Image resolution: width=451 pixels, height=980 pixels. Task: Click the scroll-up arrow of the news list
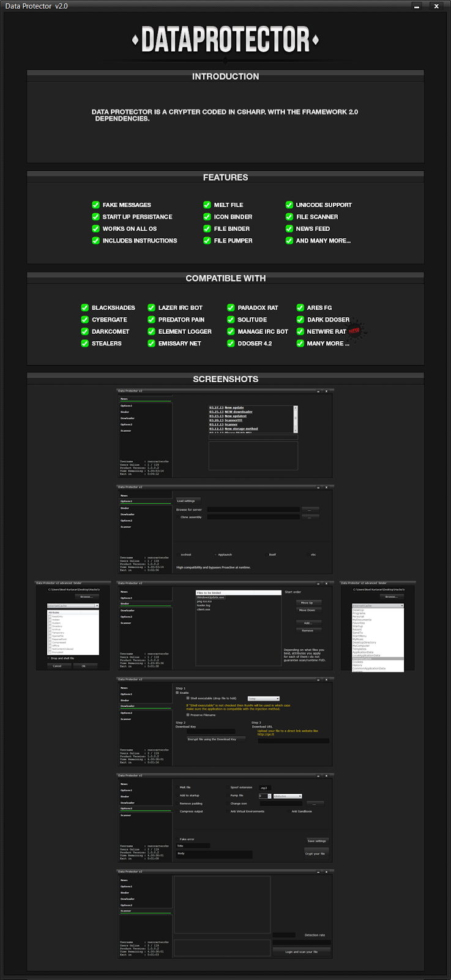tap(296, 407)
